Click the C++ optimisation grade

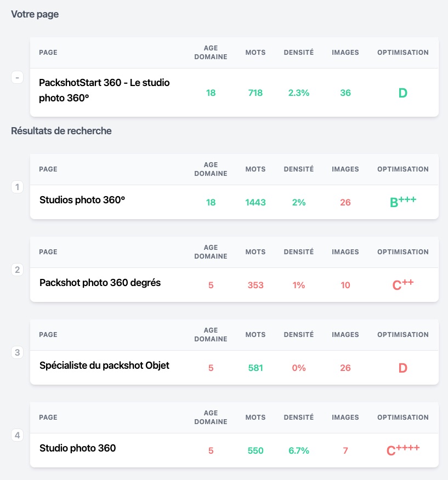pos(402,285)
